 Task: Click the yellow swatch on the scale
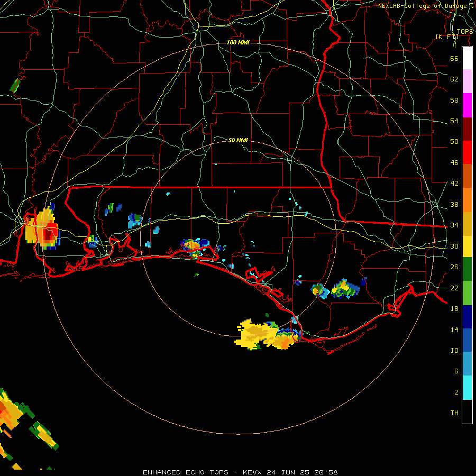tap(467, 246)
